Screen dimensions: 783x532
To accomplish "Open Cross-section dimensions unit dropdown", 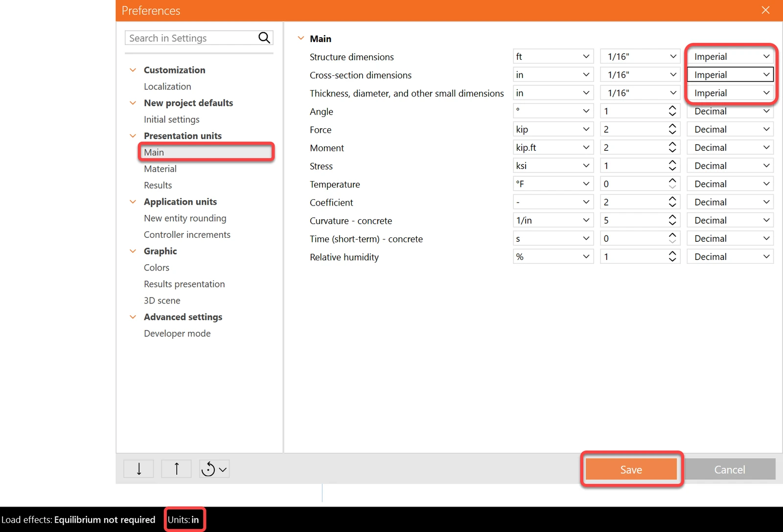I will 553,74.
